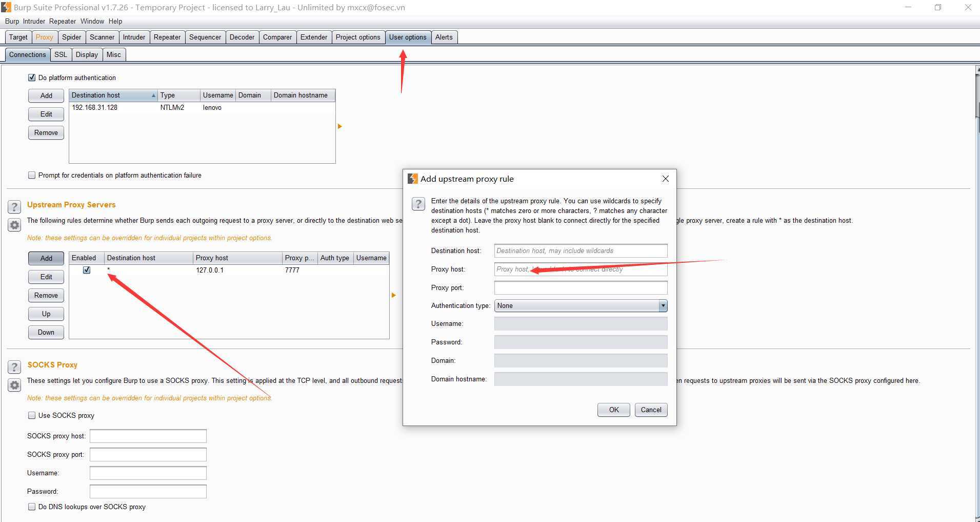Screen dimensions: 980x522
Task: Click the Proxy host input field
Action: [x=581, y=269]
